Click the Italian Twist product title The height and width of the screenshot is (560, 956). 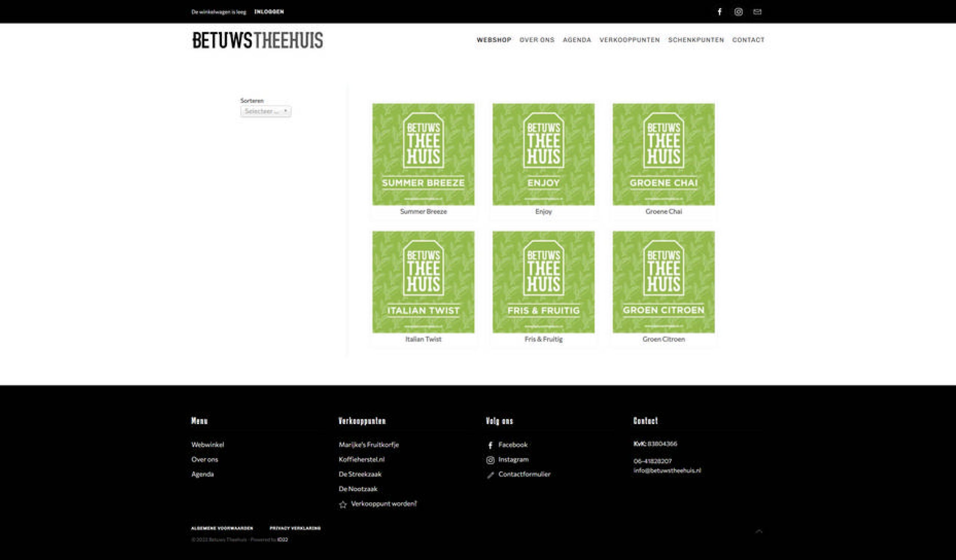point(423,339)
